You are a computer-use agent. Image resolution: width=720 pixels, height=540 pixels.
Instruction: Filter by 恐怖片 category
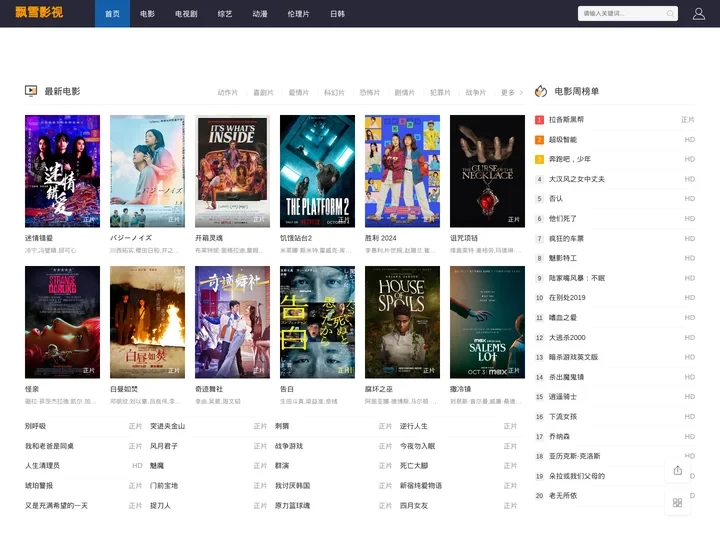pos(370,92)
